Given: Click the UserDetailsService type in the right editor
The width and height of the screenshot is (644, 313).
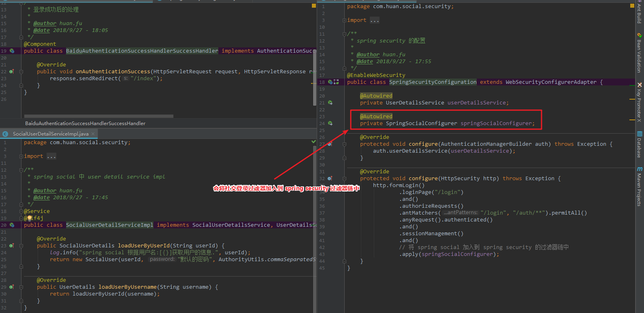Looking at the screenshot, I should point(415,103).
